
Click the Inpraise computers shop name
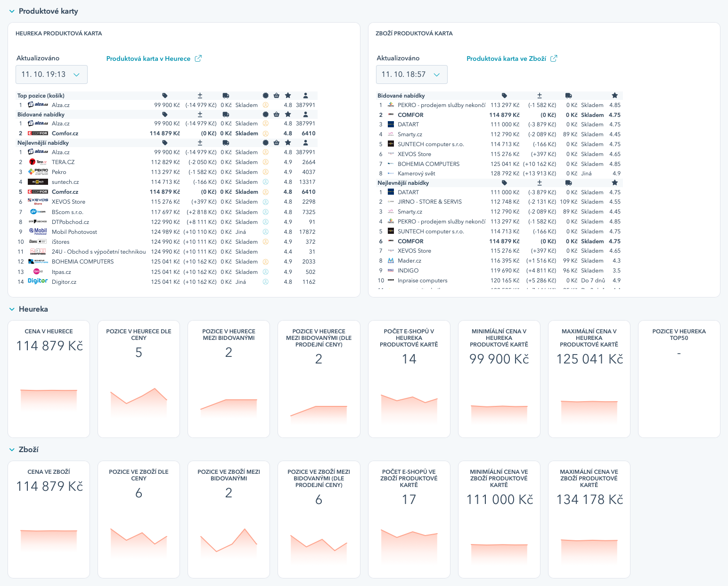tap(422, 281)
